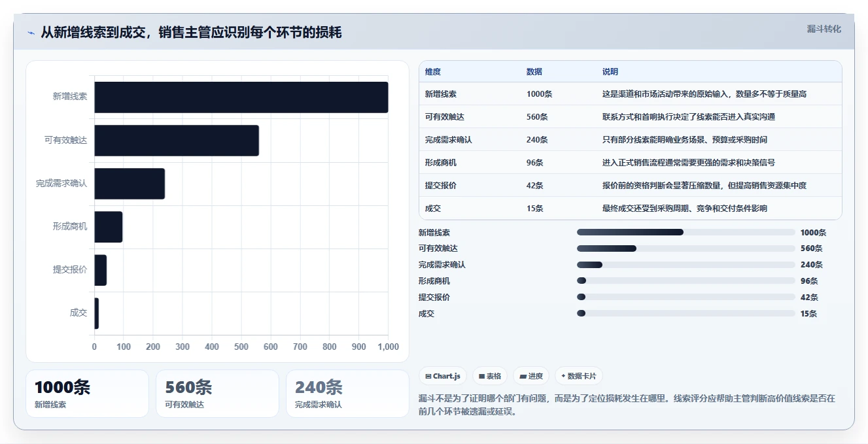Click the 漏斗转化 label in header
868x444 pixels.
(824, 29)
